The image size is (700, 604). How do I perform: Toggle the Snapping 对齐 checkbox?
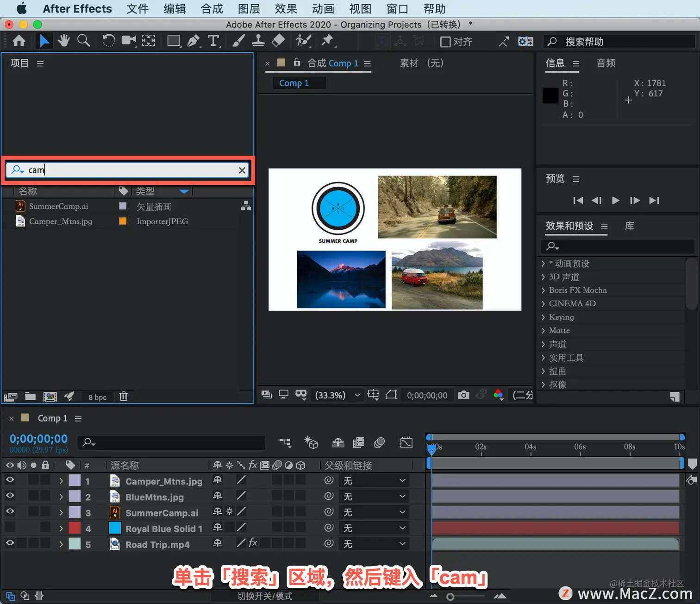(445, 42)
